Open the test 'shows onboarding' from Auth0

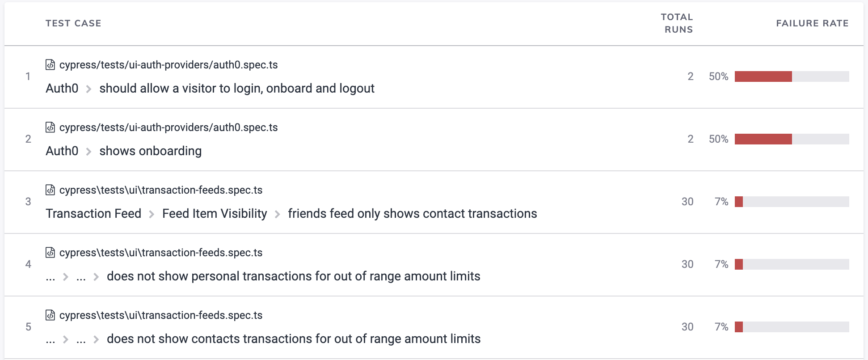(150, 151)
